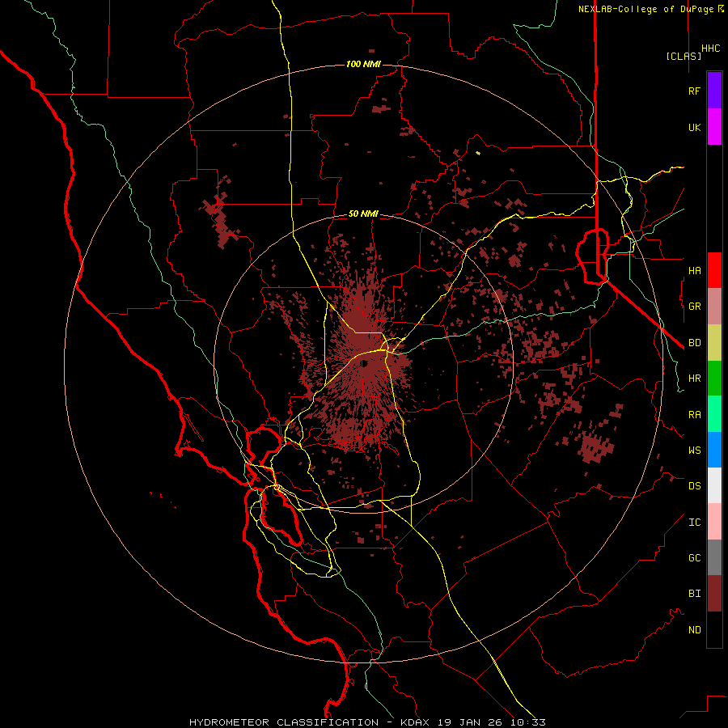Click the [CLAS] units label
This screenshot has height=728, width=728.
[x=684, y=56]
